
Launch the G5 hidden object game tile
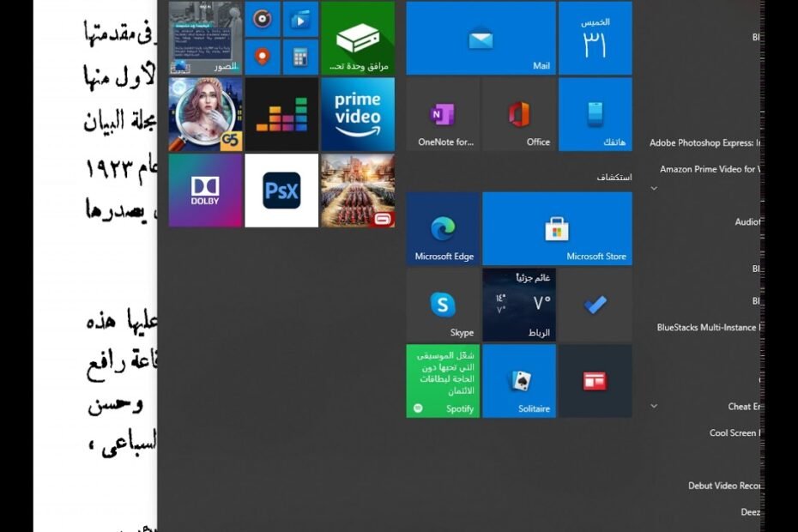pos(205,114)
